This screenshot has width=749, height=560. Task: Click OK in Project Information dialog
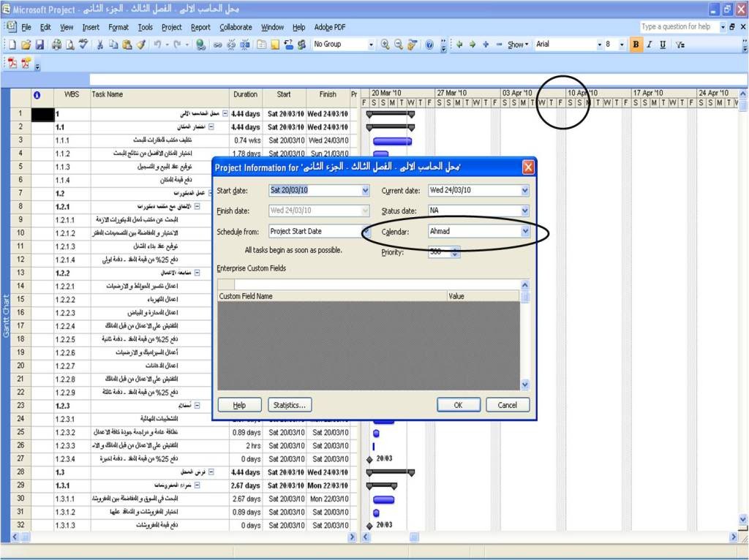click(459, 405)
